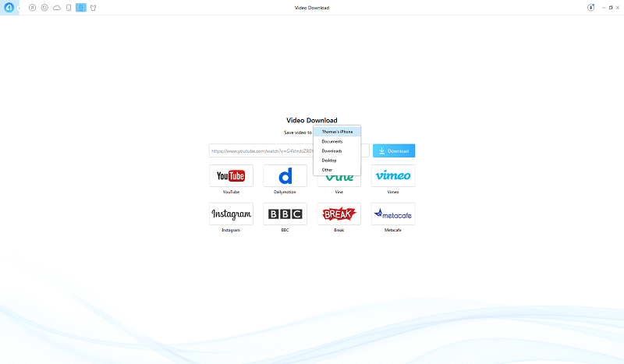Close the AnyTrans window

tap(618, 8)
